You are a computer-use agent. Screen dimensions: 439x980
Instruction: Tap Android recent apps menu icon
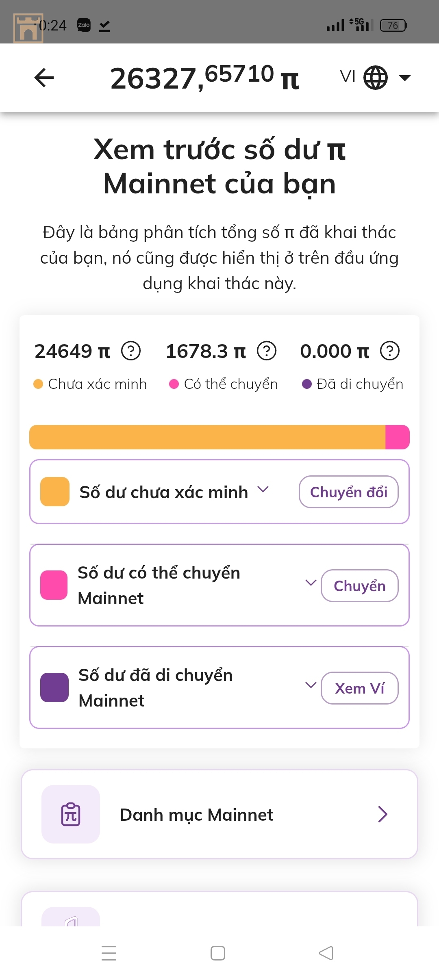[109, 953]
